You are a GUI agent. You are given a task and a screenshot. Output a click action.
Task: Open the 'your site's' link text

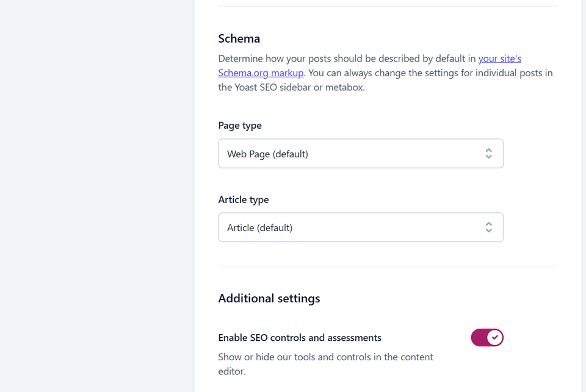click(x=500, y=59)
